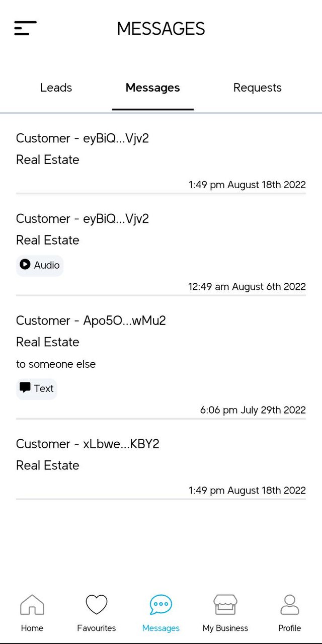The width and height of the screenshot is (322, 644).
Task: Select the Real Estate label under xLbwe conversation
Action: point(47,465)
